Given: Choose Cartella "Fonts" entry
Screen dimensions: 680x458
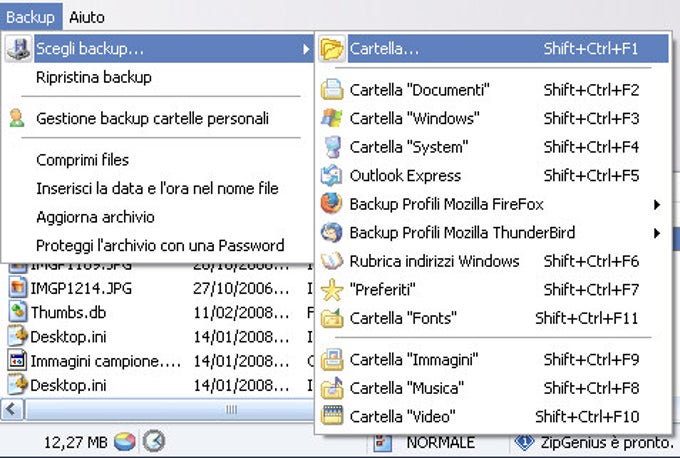Looking at the screenshot, I should coord(494,318).
